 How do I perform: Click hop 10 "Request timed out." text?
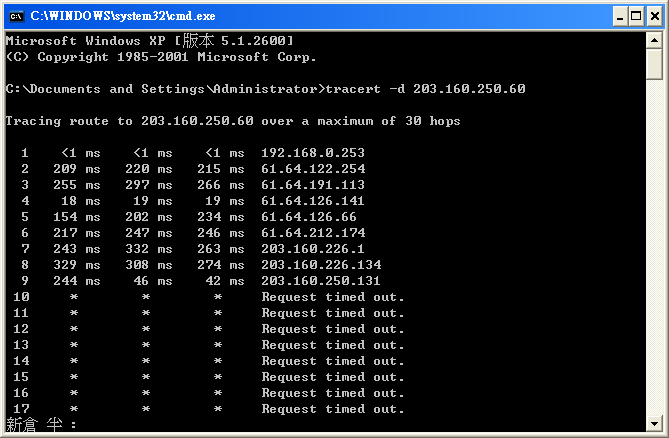click(333, 297)
